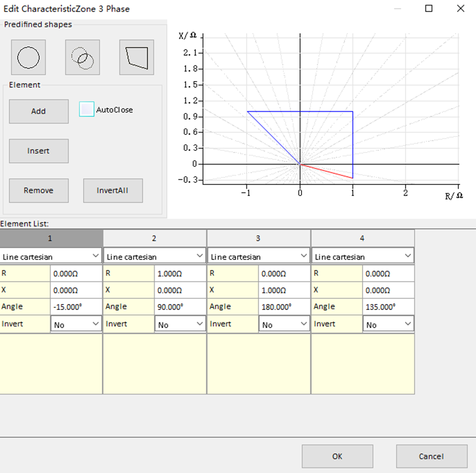Click the red line segment in the plot
Screen dimensions: 476x473
coord(326,171)
